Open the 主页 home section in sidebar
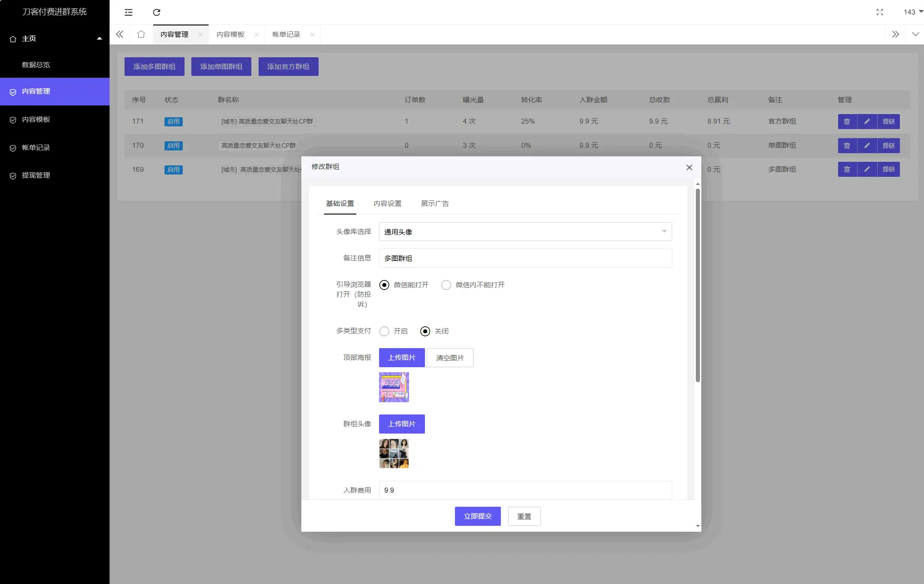 [x=29, y=39]
